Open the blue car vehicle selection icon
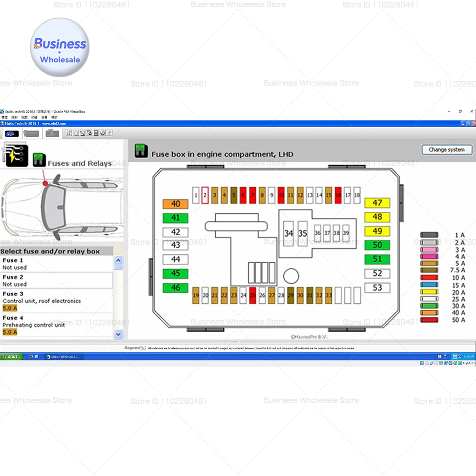 tap(11, 134)
